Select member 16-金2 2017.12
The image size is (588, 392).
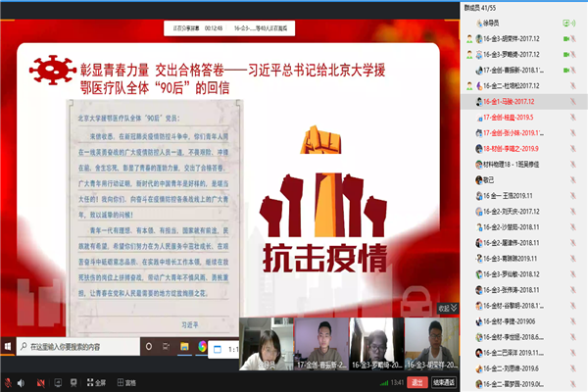pyautogui.click(x=524, y=212)
